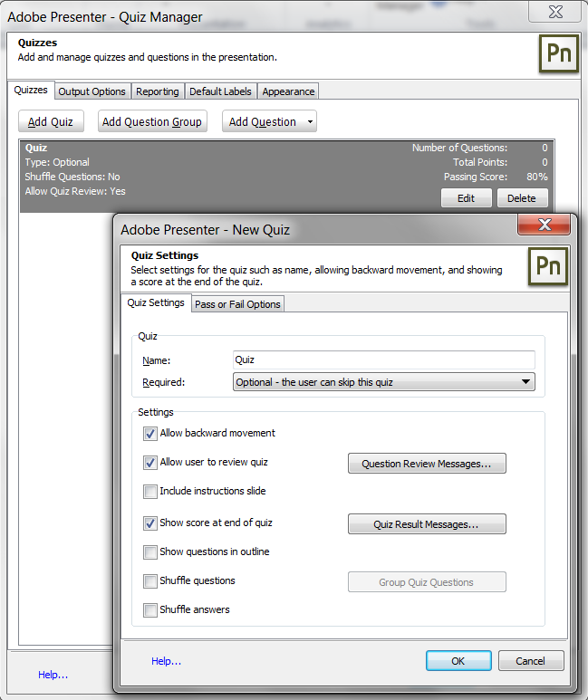Open the Appearance tab

pyautogui.click(x=288, y=91)
